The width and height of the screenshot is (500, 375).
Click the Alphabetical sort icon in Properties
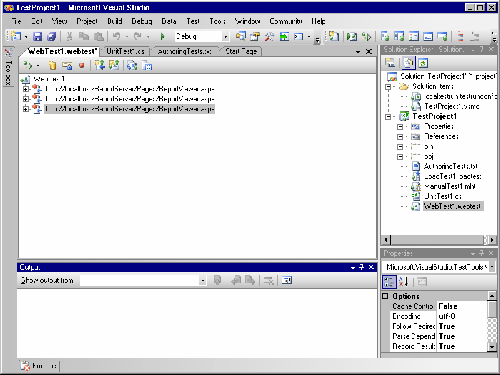pos(404,282)
